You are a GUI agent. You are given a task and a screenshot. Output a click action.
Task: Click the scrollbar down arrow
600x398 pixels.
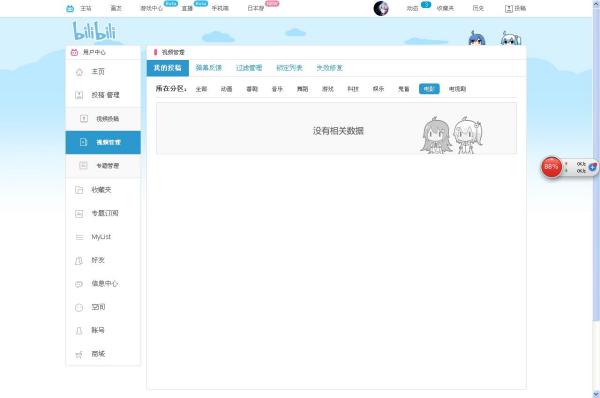(x=596, y=394)
